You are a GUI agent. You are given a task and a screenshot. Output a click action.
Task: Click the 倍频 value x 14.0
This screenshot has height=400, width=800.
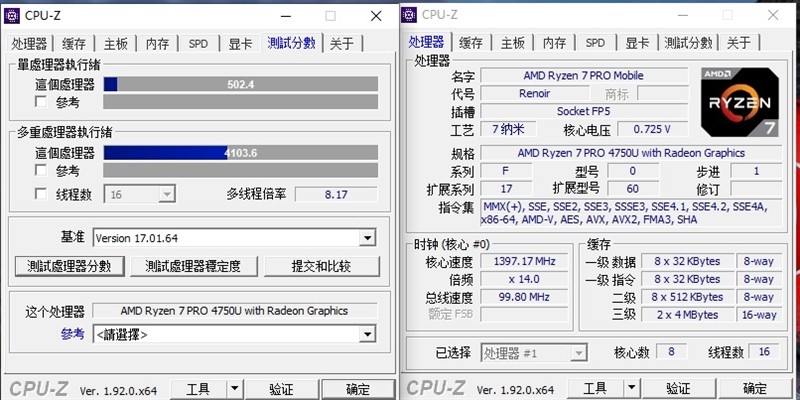[524, 279]
